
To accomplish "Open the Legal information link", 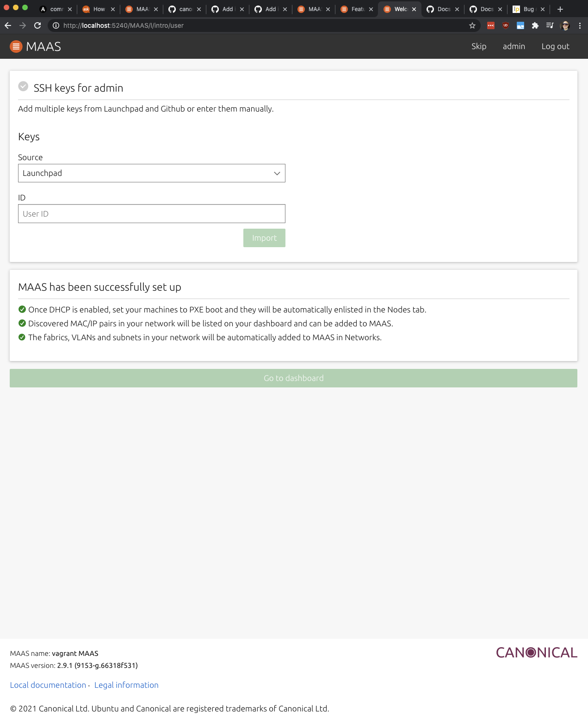I will (x=126, y=685).
